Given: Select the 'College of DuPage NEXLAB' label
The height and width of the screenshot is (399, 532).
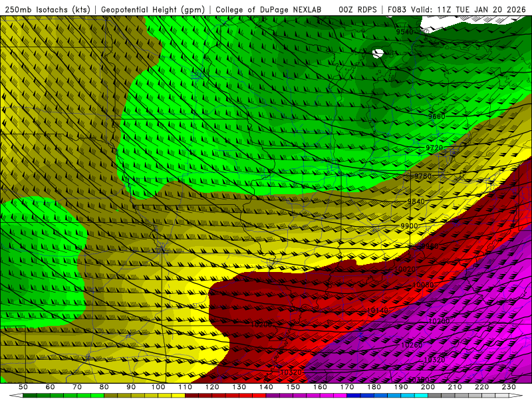Looking at the screenshot, I should (x=269, y=10).
